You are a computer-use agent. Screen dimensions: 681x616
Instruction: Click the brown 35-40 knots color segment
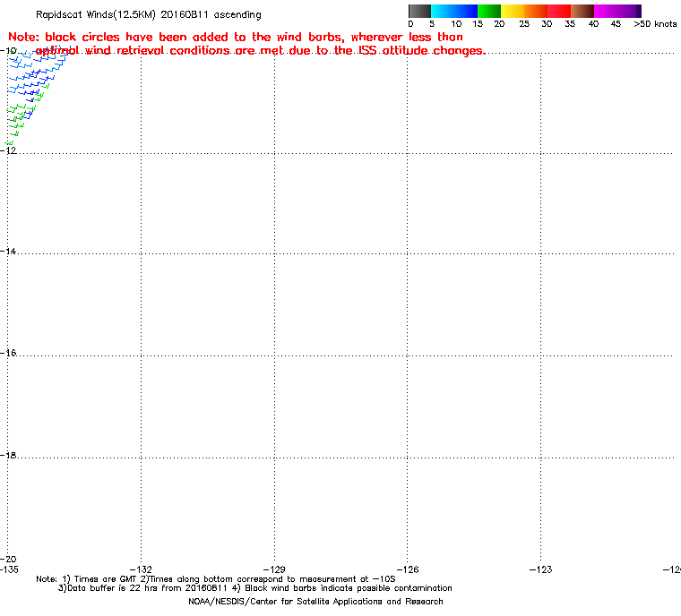point(582,11)
